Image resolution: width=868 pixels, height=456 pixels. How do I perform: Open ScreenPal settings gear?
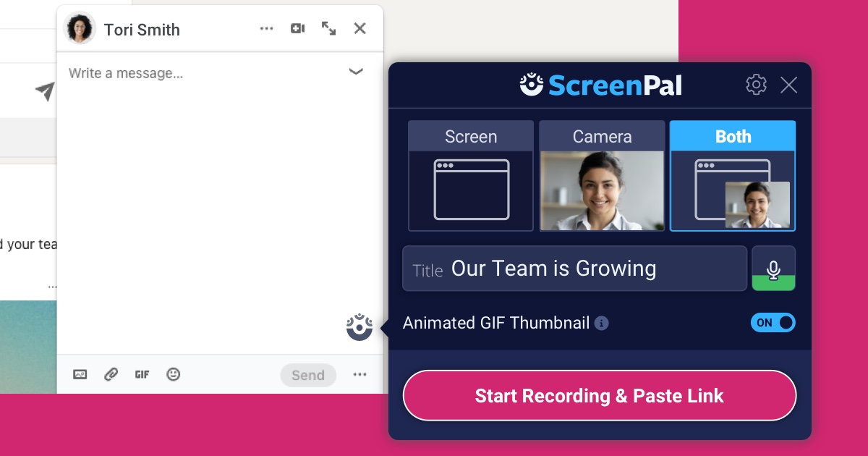(x=756, y=85)
